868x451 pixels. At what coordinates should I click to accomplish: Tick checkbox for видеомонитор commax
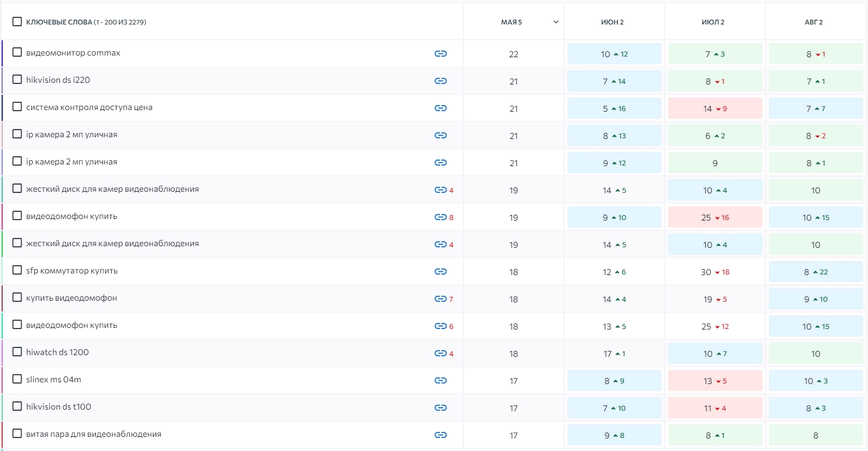tap(17, 52)
